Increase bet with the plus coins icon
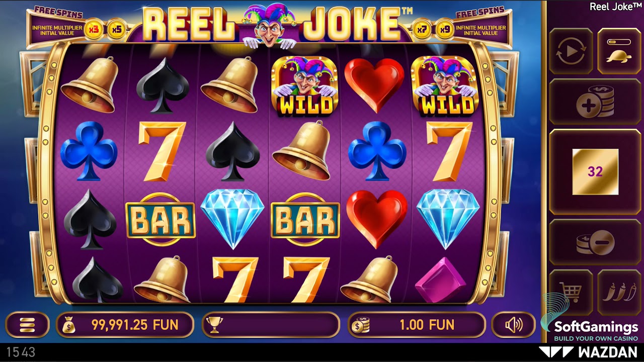The height and width of the screenshot is (362, 644). click(595, 102)
